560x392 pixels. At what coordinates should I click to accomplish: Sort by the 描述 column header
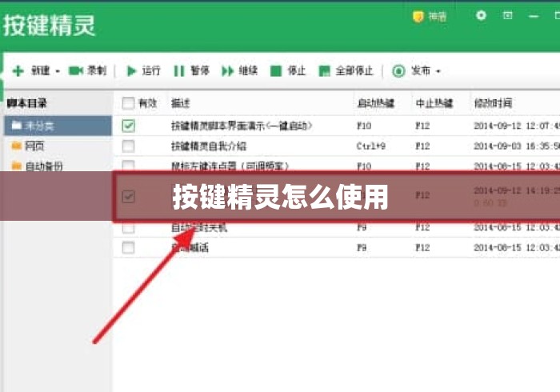[181, 103]
